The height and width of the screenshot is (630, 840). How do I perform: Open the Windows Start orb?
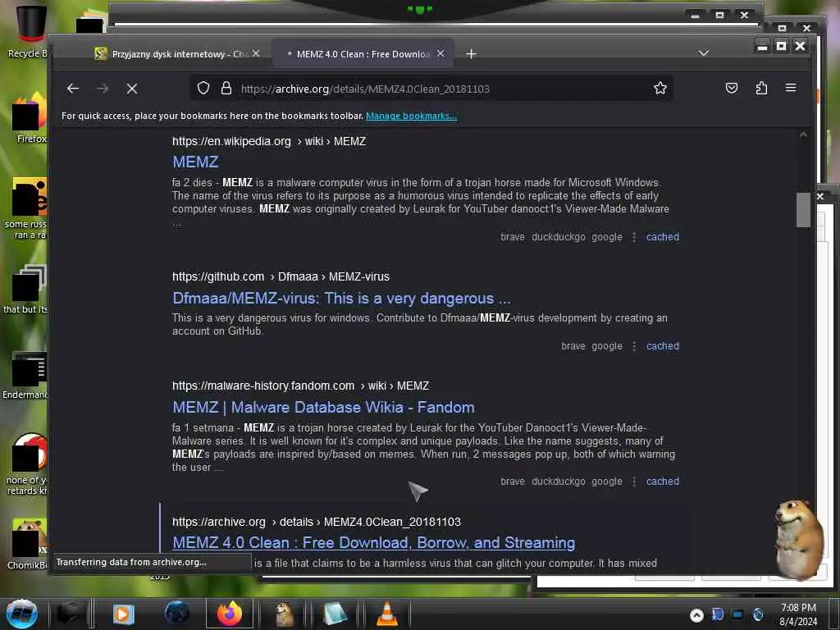(21, 614)
